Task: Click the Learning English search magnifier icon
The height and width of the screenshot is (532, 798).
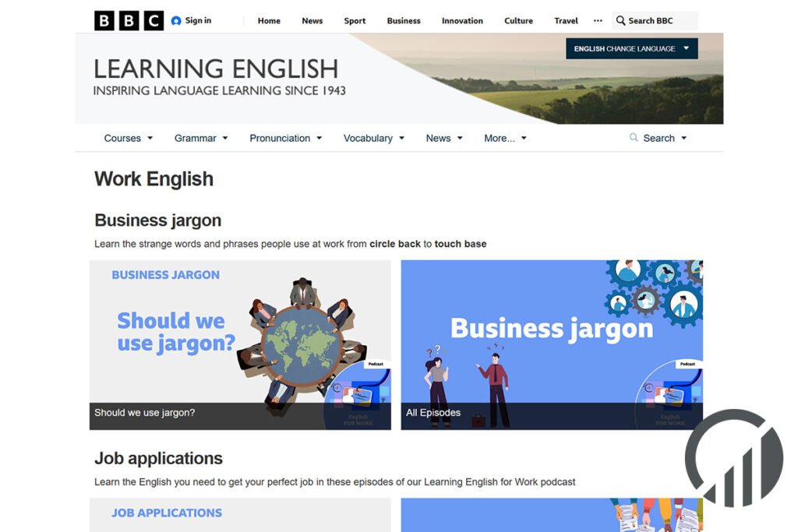Action: coord(634,137)
